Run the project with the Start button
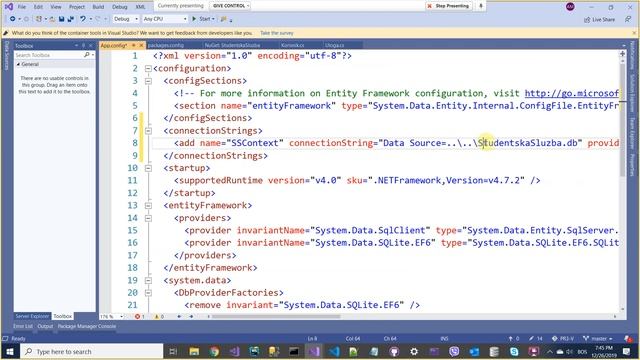 (x=203, y=19)
